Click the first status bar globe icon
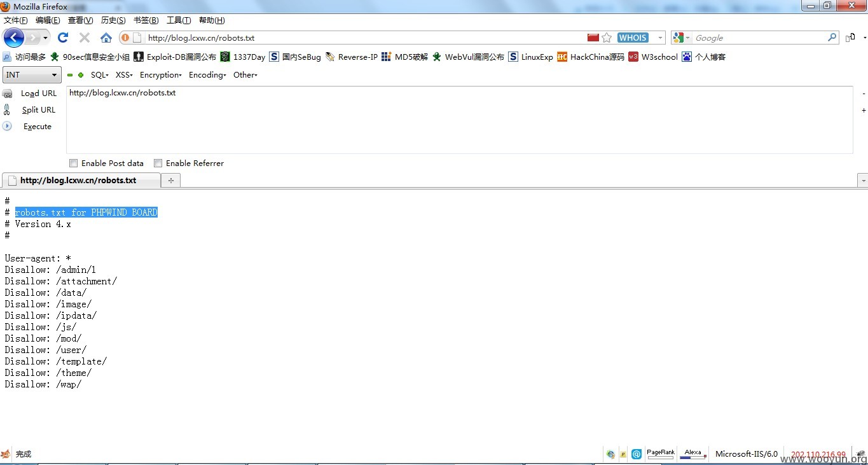This screenshot has height=465, width=868. [x=610, y=454]
